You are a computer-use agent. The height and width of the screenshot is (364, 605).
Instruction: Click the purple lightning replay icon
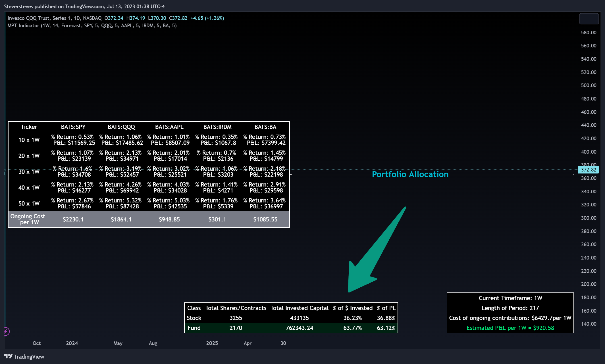6,331
